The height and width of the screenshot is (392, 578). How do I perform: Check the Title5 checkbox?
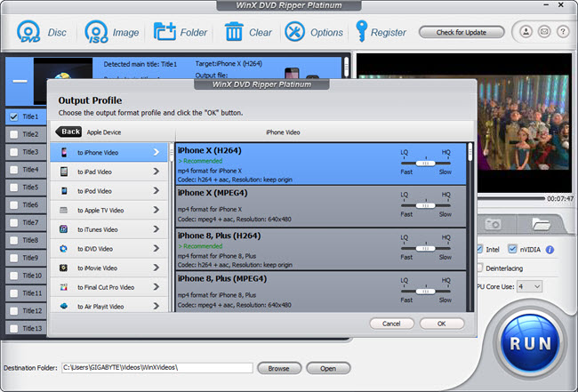pos(13,188)
